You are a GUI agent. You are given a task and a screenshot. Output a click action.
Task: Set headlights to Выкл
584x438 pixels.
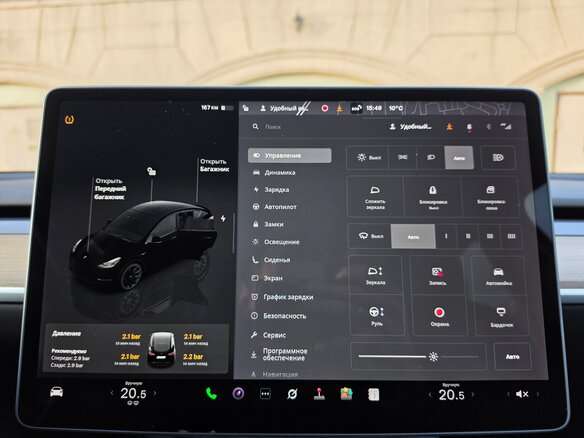coord(368,158)
